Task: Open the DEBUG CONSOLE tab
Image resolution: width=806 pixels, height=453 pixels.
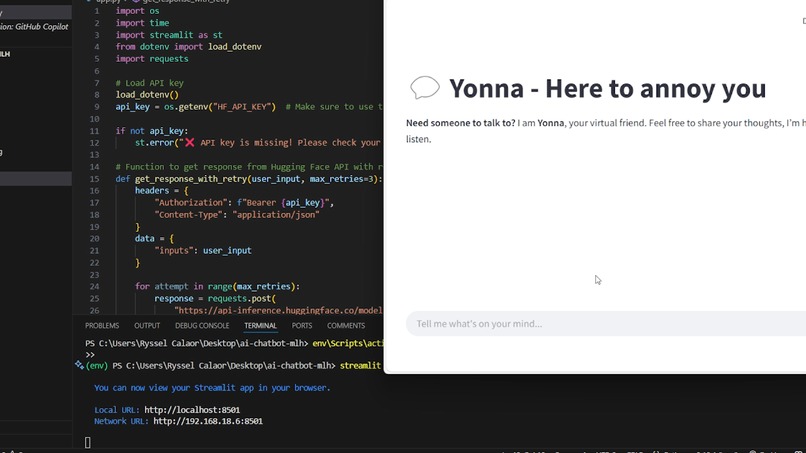Action: pos(202,325)
